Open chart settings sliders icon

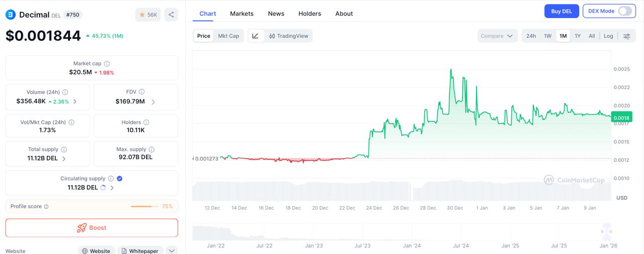(627, 36)
